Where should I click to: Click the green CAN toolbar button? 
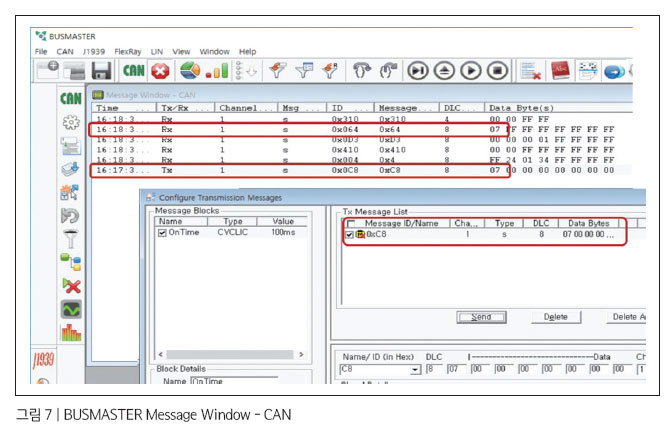pos(133,70)
